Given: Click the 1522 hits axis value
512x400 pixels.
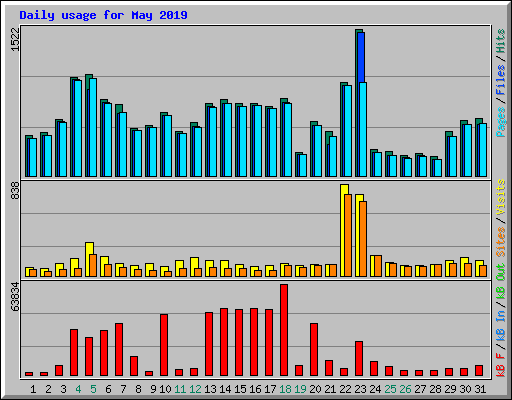Looking at the screenshot, I should tap(16, 39).
